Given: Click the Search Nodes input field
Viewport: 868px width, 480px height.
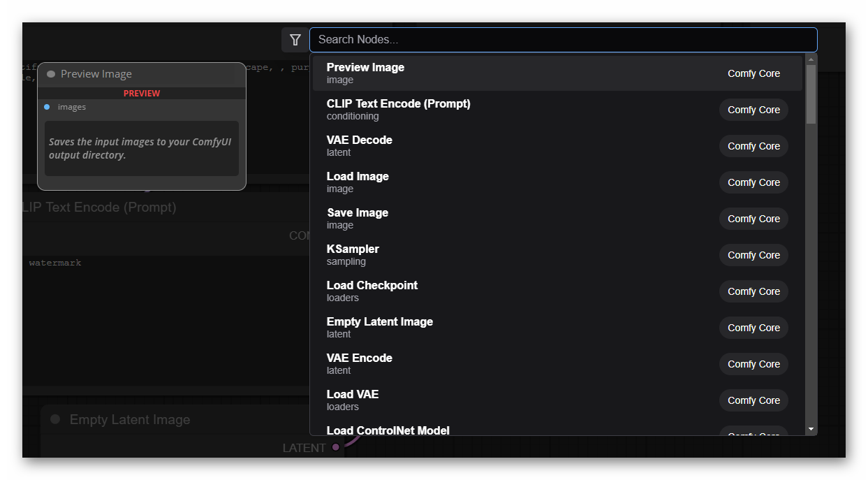Looking at the screenshot, I should pyautogui.click(x=563, y=40).
